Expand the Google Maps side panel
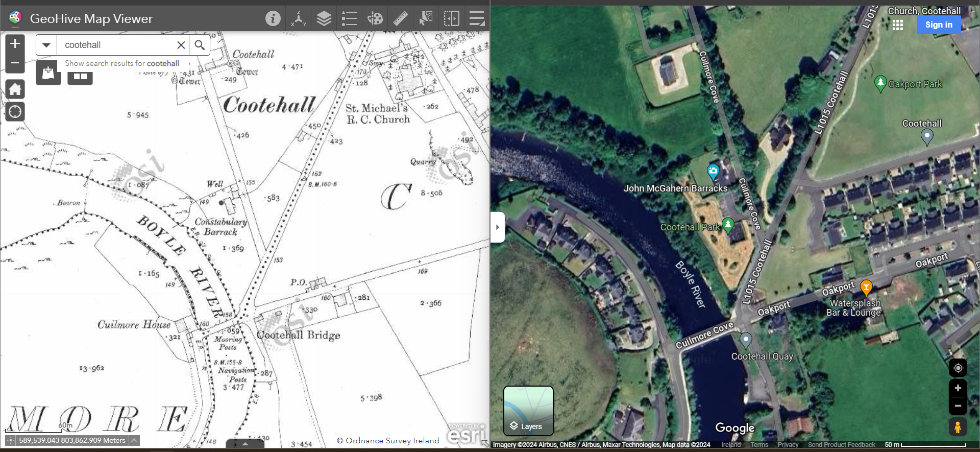This screenshot has width=980, height=452. [x=498, y=227]
